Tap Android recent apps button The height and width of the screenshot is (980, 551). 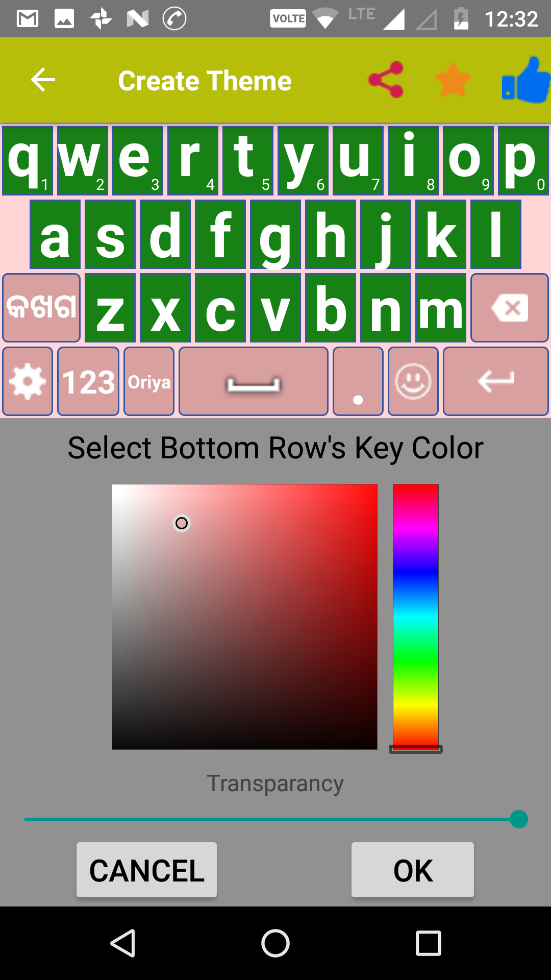(429, 943)
